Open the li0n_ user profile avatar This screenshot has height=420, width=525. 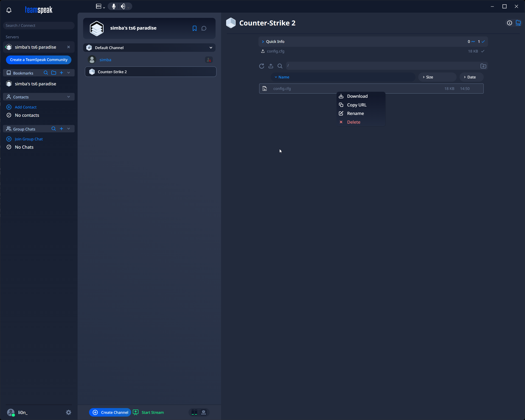[11, 412]
